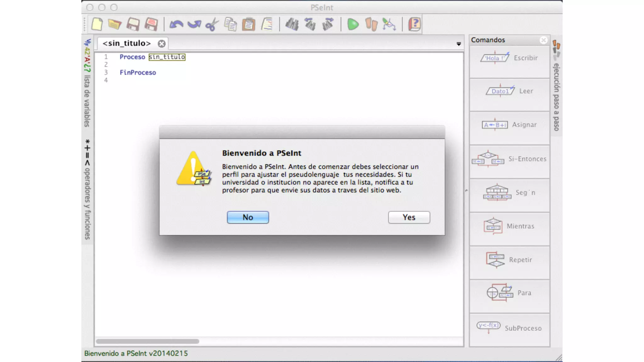This screenshot has width=644, height=362.
Task: Click the scissors Cut icon
Action: tap(212, 24)
